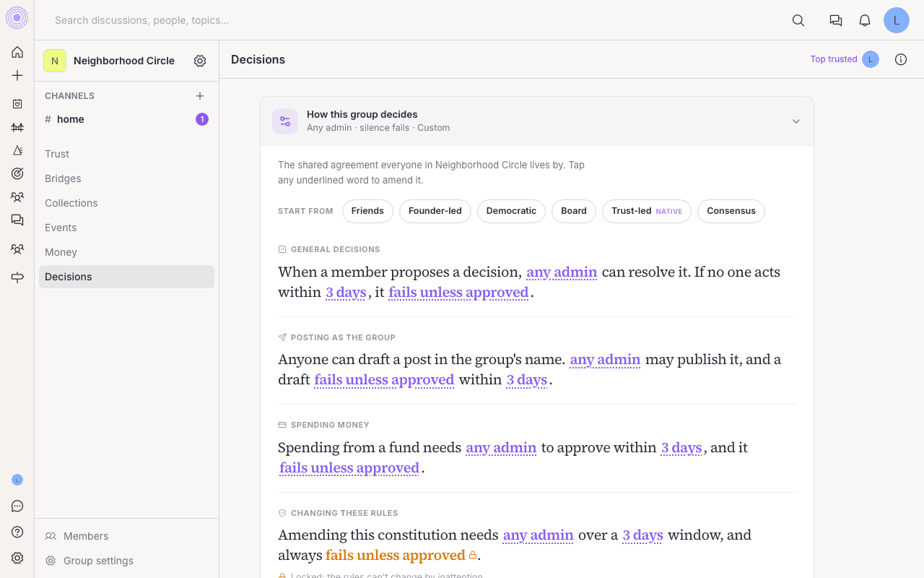Click the magnifier search icon in top bar
The width and height of the screenshot is (924, 578).
pyautogui.click(x=798, y=20)
